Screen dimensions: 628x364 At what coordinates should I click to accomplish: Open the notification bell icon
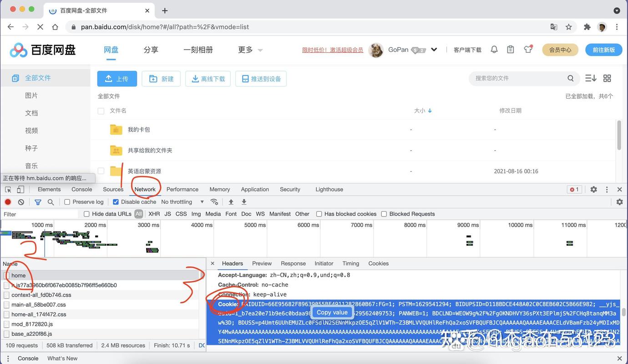pos(494,50)
